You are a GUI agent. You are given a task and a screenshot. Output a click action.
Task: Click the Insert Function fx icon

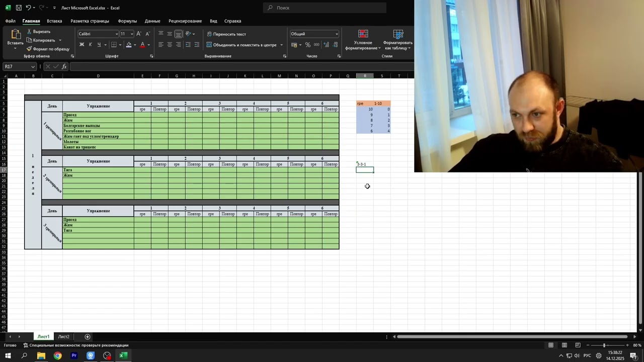[x=64, y=66]
